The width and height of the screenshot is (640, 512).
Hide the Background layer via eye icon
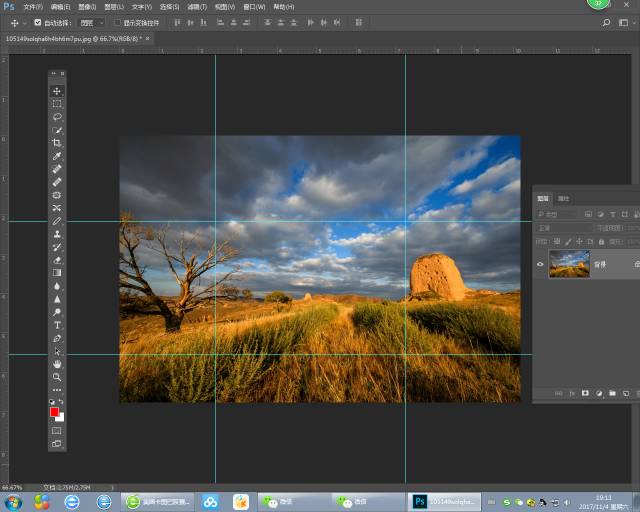(x=540, y=264)
